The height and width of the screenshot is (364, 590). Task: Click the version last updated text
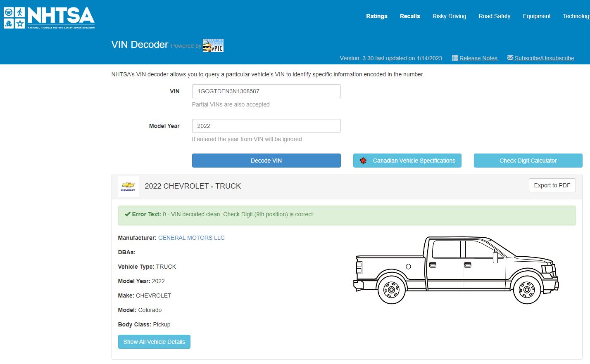coord(391,58)
